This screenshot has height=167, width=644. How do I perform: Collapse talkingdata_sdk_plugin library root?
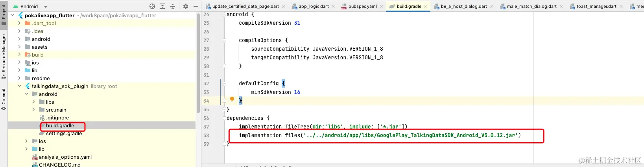point(19,86)
